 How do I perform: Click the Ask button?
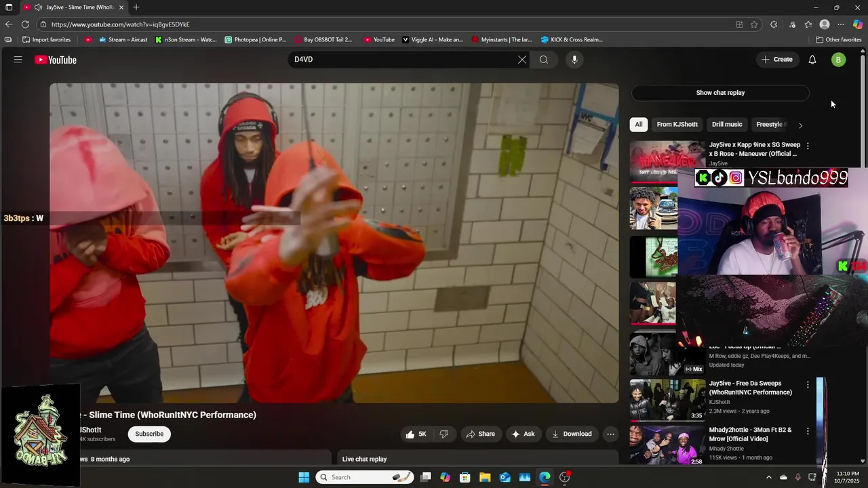tap(523, 434)
